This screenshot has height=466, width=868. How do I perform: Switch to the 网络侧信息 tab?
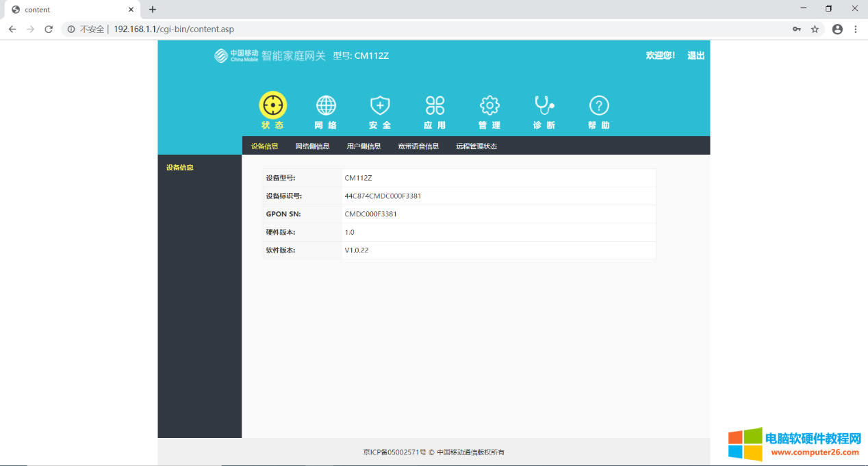313,145
